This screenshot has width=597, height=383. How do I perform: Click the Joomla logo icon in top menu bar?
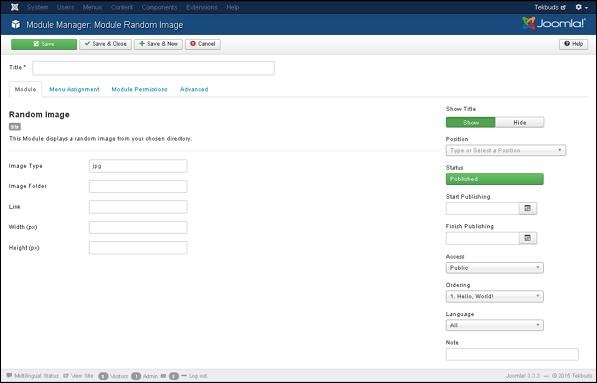click(x=15, y=7)
